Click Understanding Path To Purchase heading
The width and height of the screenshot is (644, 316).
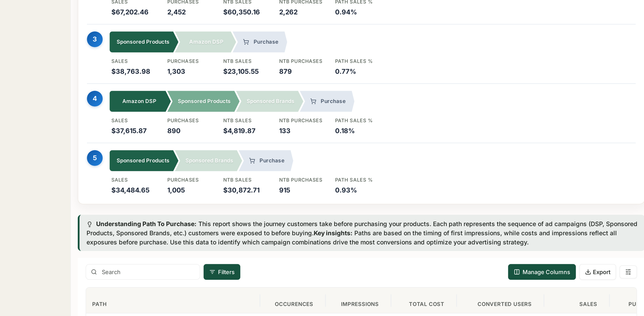[x=146, y=224]
